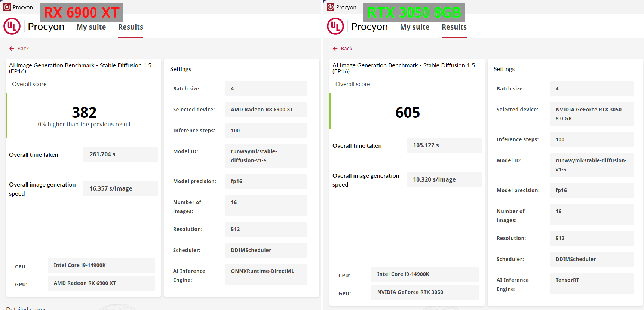Click the 10.320 s/image speed value
This screenshot has height=310, width=644.
444,180
